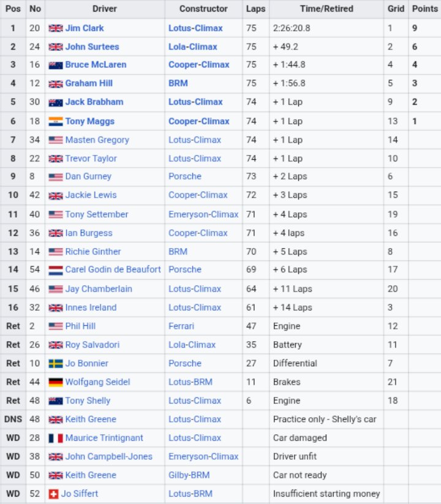Click the UK flag beside Trevor Taylor
The width and height of the screenshot is (441, 504).
click(56, 159)
